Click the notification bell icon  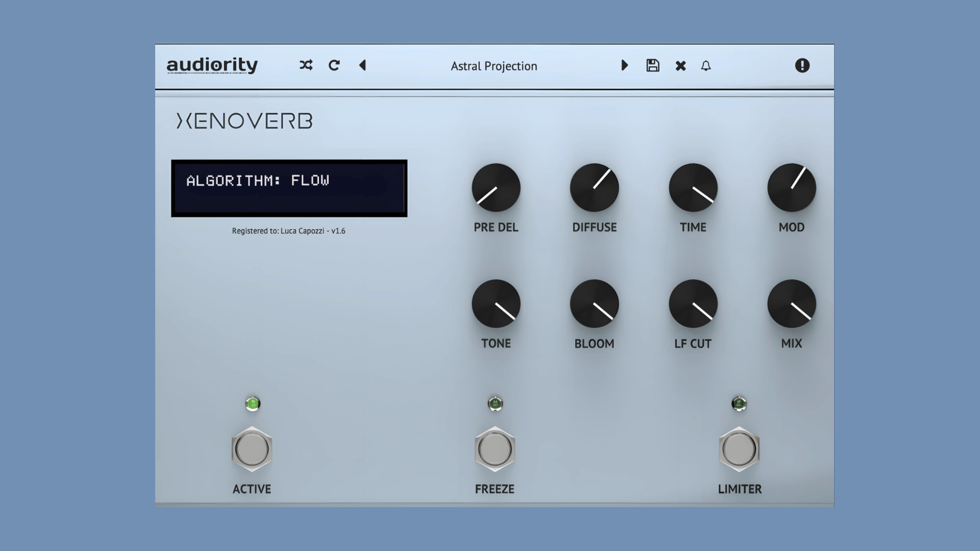coord(706,66)
